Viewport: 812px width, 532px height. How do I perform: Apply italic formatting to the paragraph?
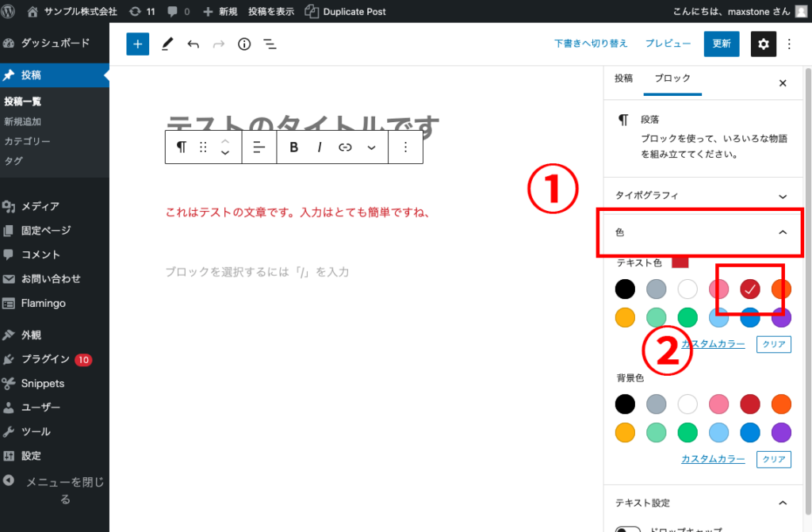(x=320, y=147)
